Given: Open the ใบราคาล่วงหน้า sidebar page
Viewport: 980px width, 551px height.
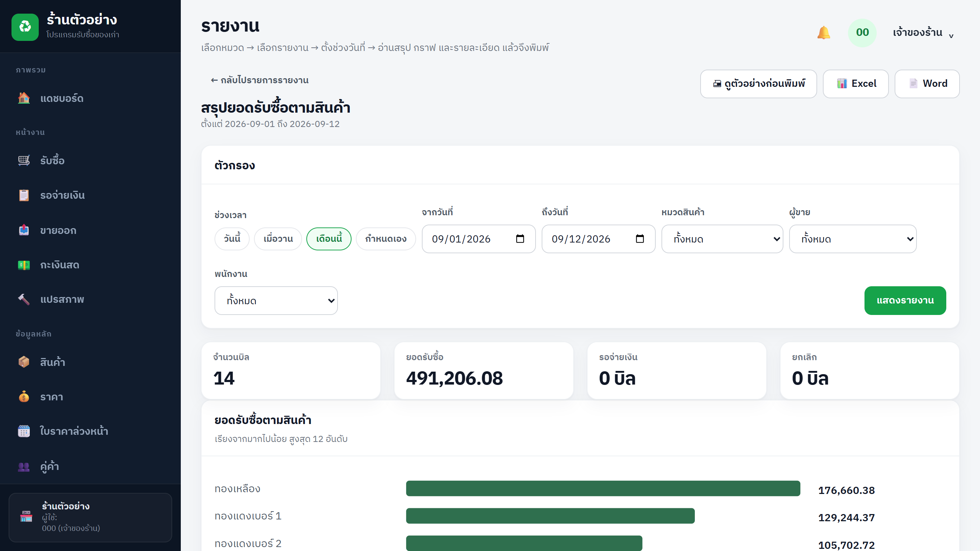Looking at the screenshot, I should 90,431.
